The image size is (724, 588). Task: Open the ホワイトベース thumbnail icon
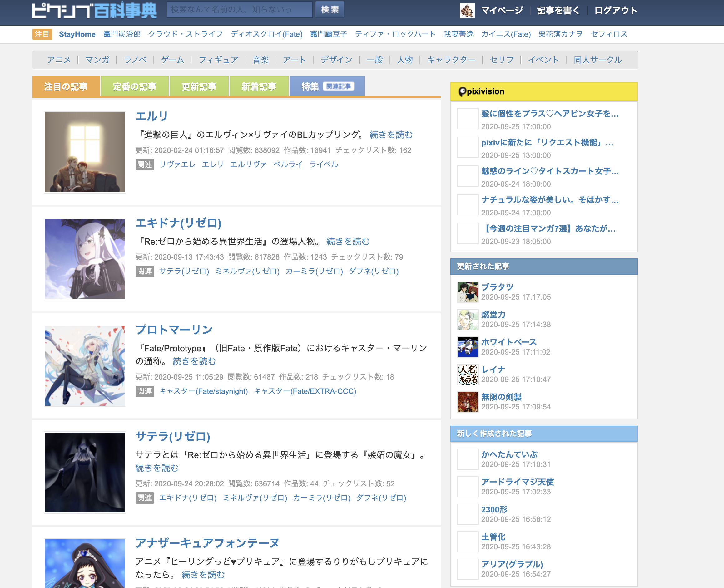click(x=467, y=347)
